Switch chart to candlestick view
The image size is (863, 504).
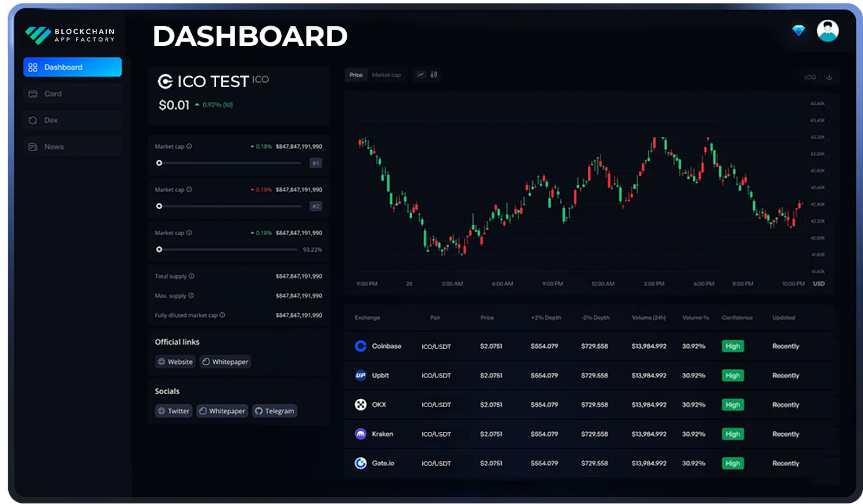pos(434,75)
